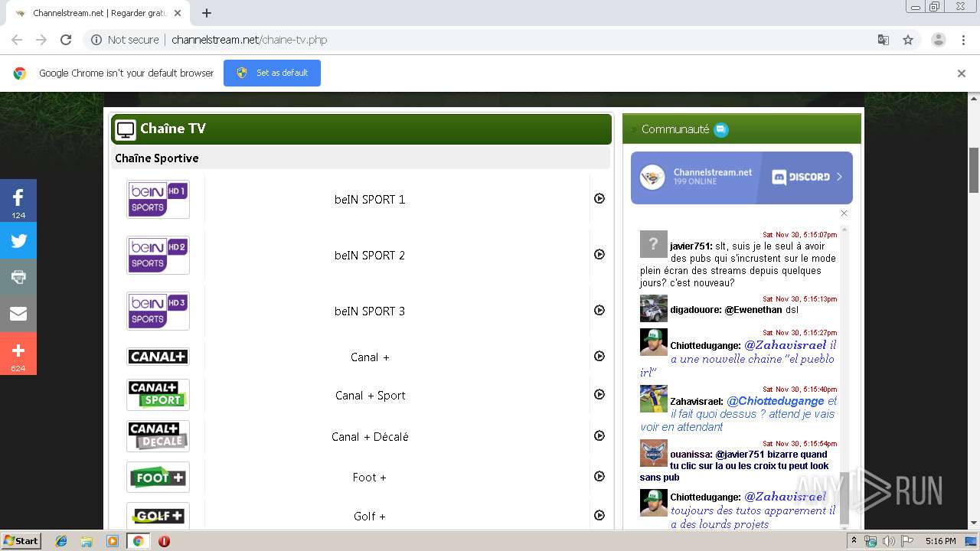
Task: Share the page on Twitter
Action: click(x=18, y=241)
